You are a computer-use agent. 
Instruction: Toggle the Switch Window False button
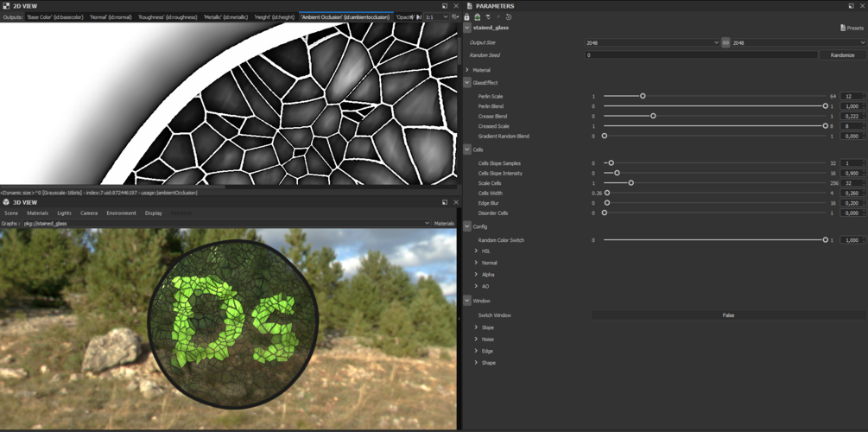click(x=728, y=315)
